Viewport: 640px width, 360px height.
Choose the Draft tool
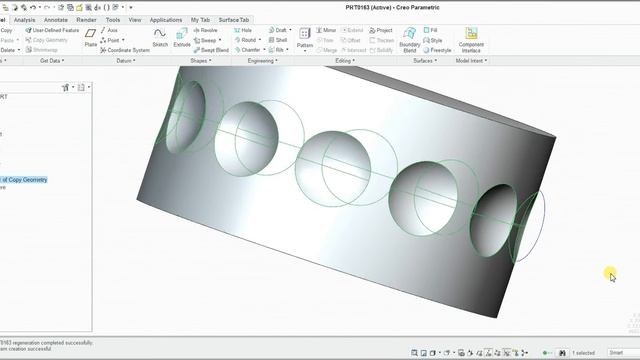pyautogui.click(x=278, y=30)
